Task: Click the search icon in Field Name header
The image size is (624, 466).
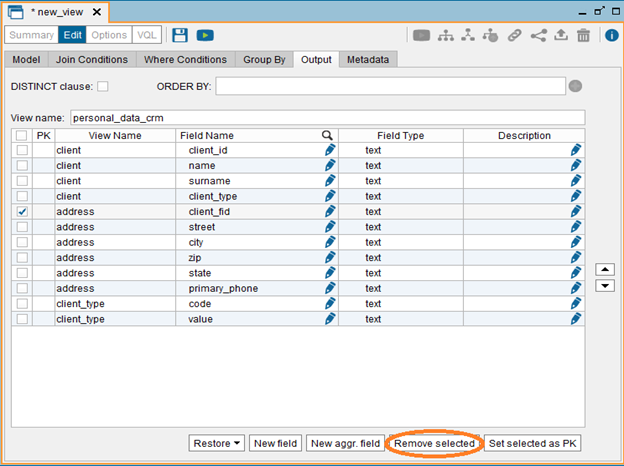Action: [x=327, y=135]
